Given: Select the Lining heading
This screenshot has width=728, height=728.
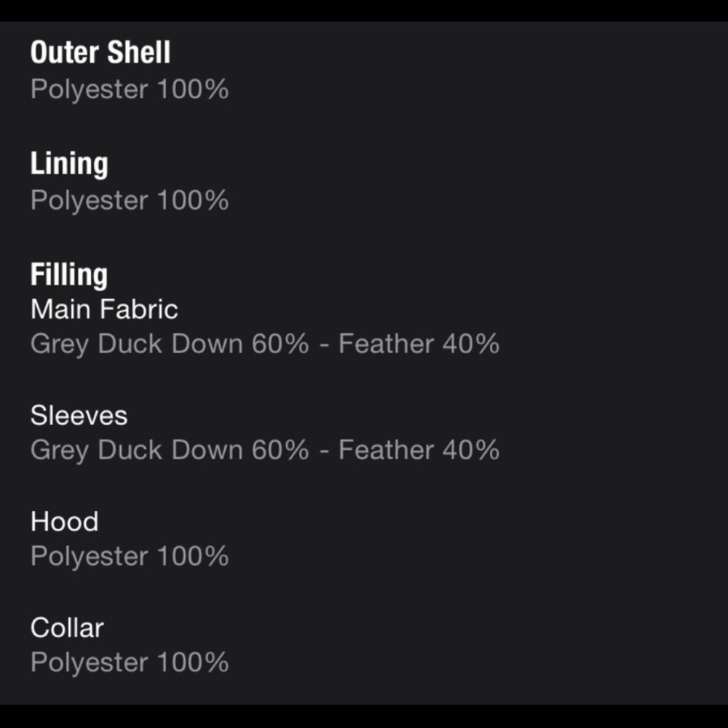Looking at the screenshot, I should point(69,165).
